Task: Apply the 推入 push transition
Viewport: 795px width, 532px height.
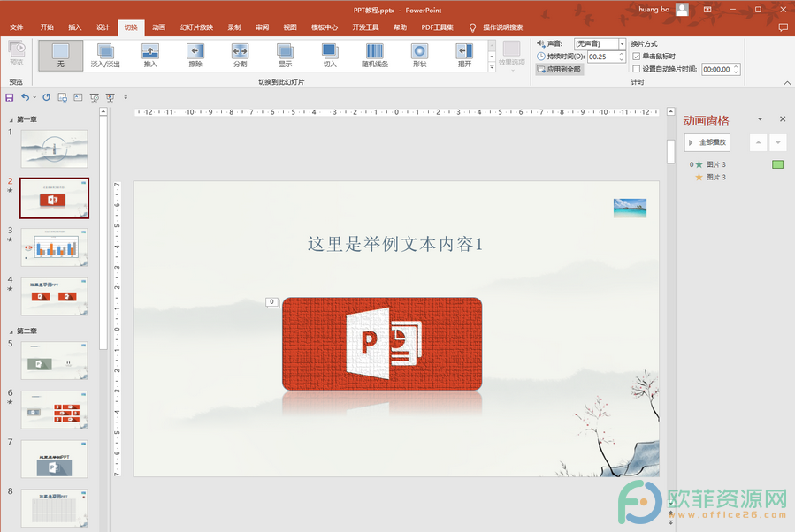Action: point(150,55)
